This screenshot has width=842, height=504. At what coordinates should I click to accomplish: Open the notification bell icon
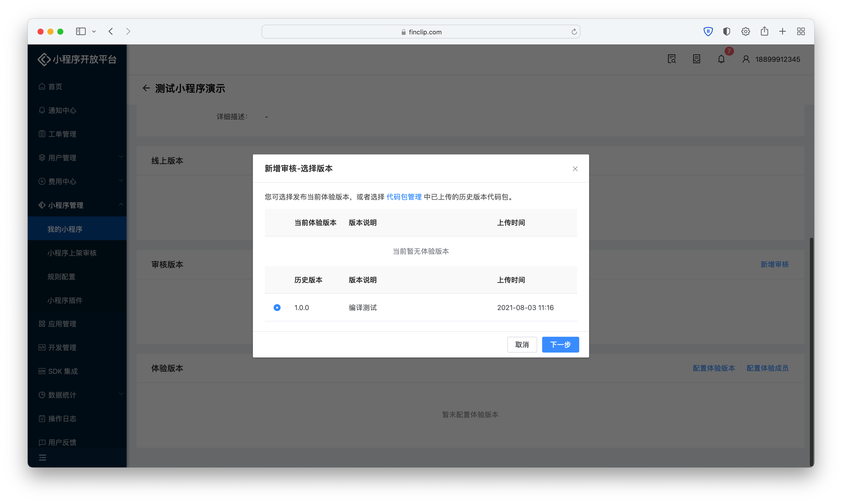pos(721,59)
